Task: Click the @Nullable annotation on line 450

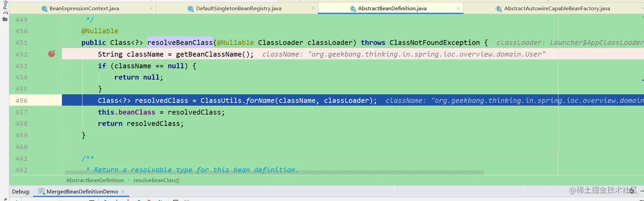Action: (x=100, y=31)
